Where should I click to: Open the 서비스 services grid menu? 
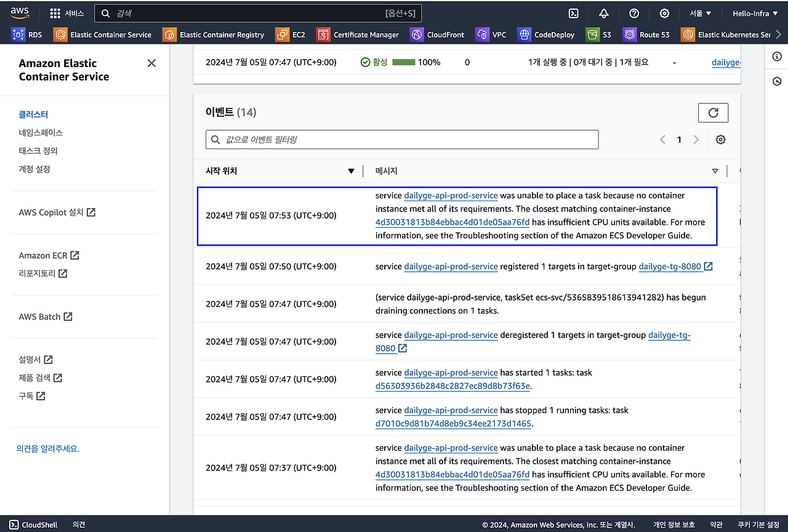66,13
